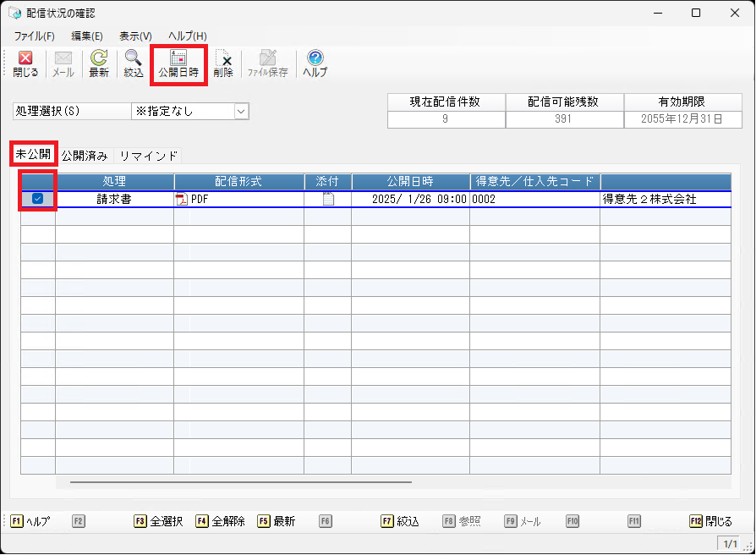Image resolution: width=756 pixels, height=555 pixels.
Task: Open the ヘルプ(H) menu
Action: [188, 36]
